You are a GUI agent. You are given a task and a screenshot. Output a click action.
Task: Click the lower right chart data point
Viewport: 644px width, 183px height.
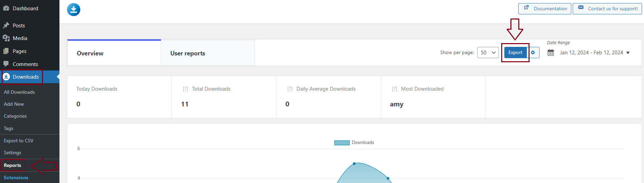tap(388, 178)
